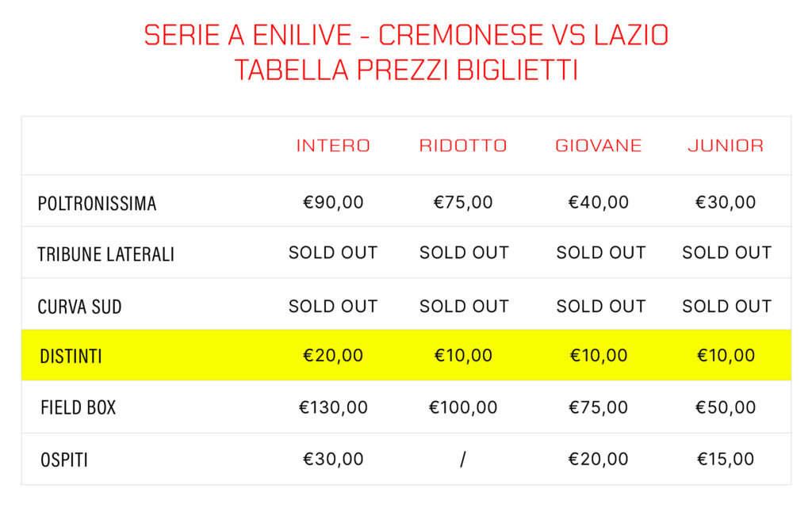The width and height of the screenshot is (812, 508).
Task: Select the Field Box Intero price €130,00
Action: pyautogui.click(x=333, y=407)
